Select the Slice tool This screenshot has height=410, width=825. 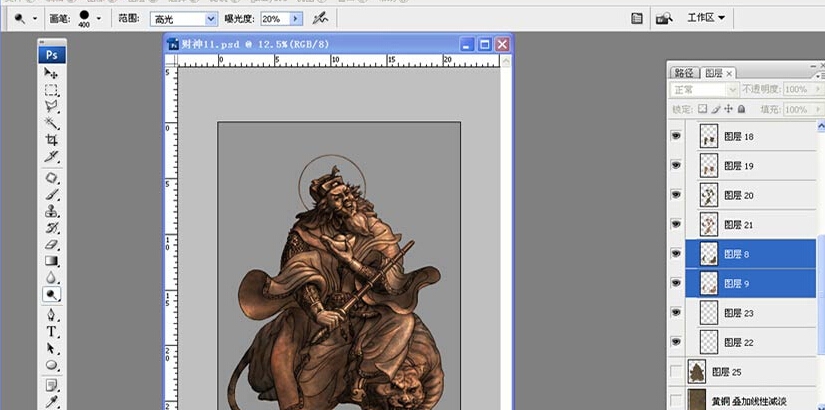tap(51, 156)
